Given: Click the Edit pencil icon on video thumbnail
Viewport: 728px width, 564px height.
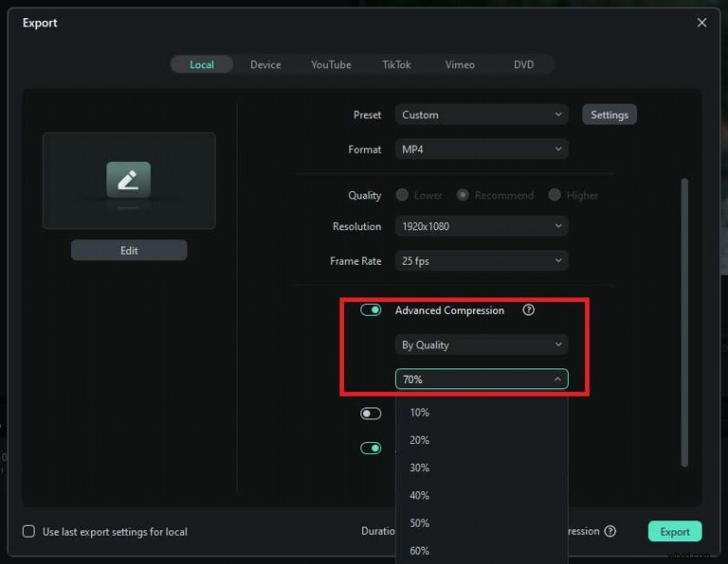Looking at the screenshot, I should [x=128, y=179].
